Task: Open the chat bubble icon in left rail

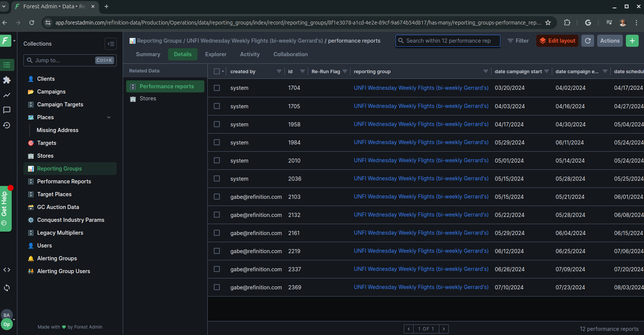Action: [7, 110]
